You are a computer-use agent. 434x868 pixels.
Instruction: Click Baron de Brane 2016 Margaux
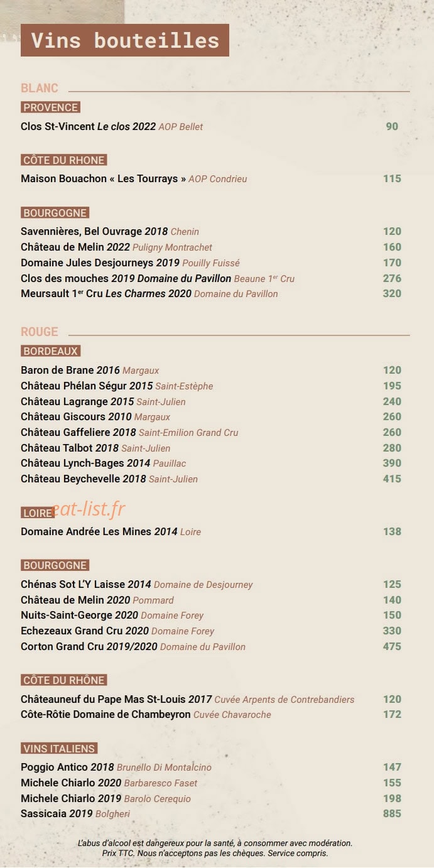click(x=90, y=371)
